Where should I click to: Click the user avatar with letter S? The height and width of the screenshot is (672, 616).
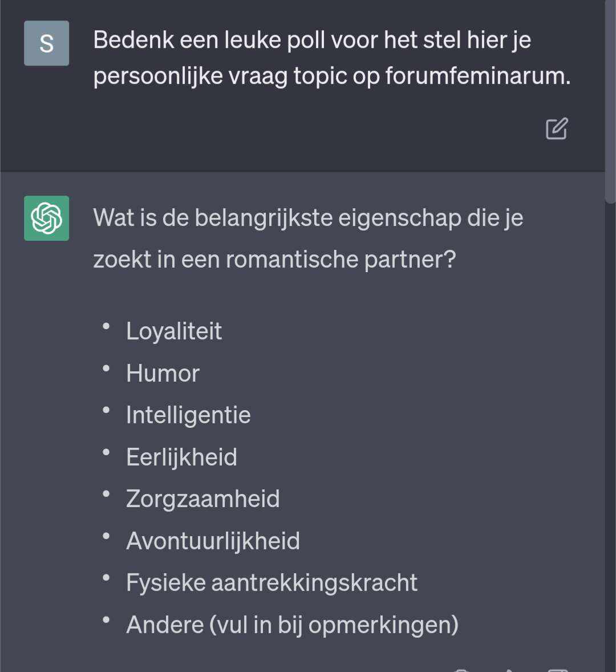[x=46, y=43]
